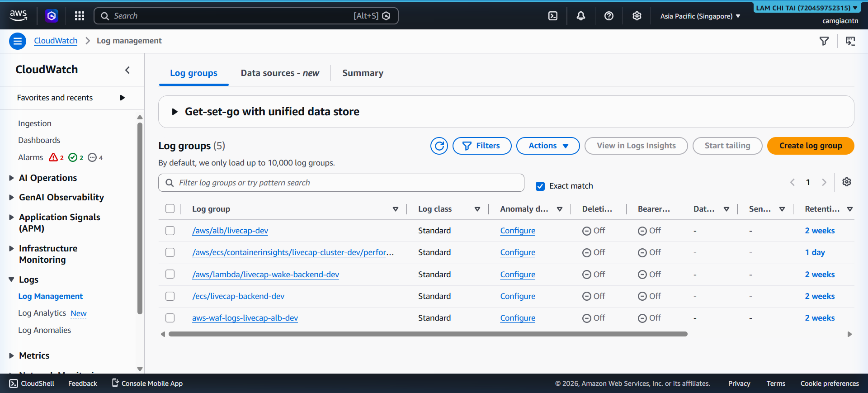
Task: Collapse the CloudWatch side navigation
Action: point(127,70)
